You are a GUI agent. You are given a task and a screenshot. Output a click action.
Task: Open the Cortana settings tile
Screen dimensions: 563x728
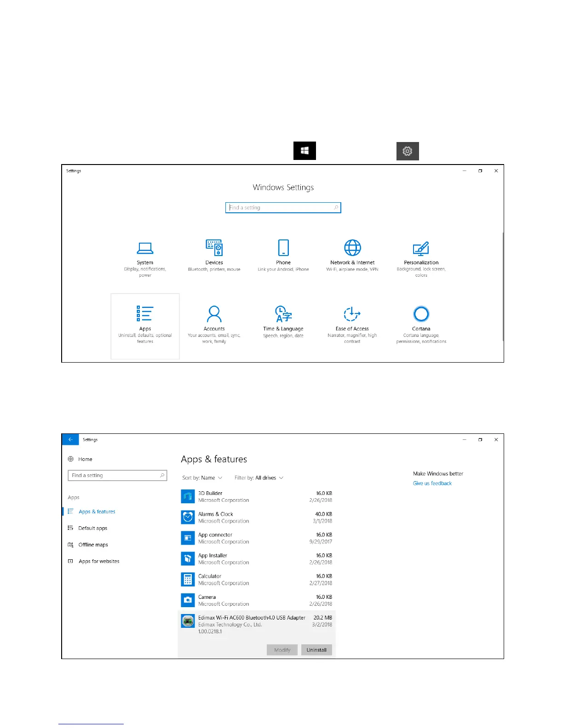(x=421, y=325)
